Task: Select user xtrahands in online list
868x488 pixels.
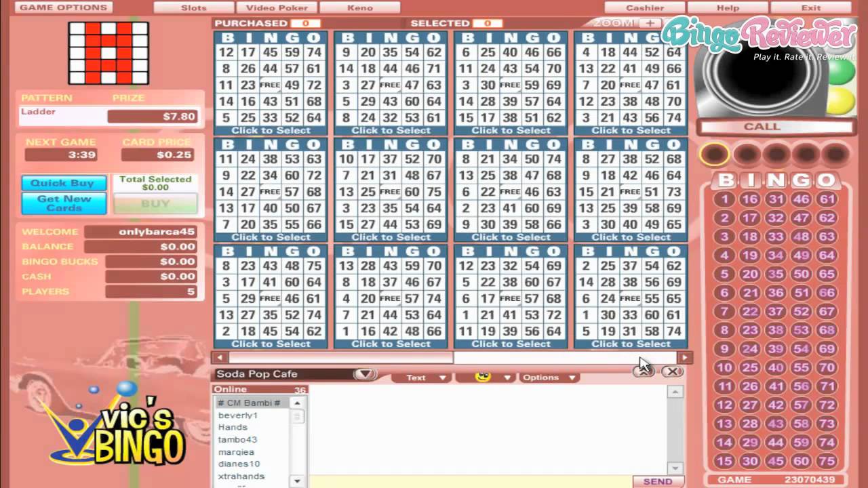Action: 252,476
